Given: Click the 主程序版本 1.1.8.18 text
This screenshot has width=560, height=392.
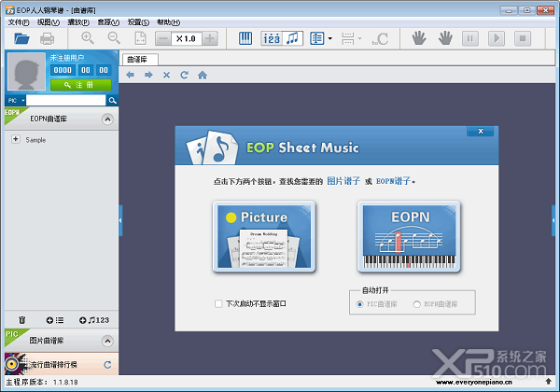Looking at the screenshot, I should [x=42, y=382].
